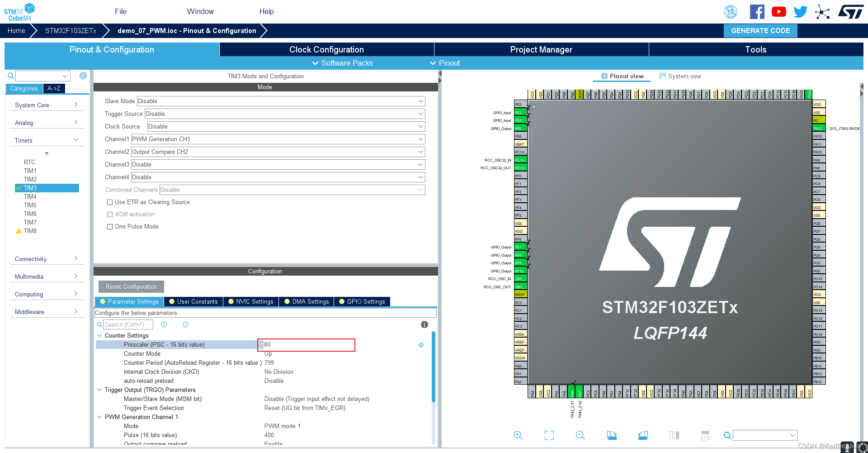Click the vertical flip view icon
868x453 pixels.
674,435
